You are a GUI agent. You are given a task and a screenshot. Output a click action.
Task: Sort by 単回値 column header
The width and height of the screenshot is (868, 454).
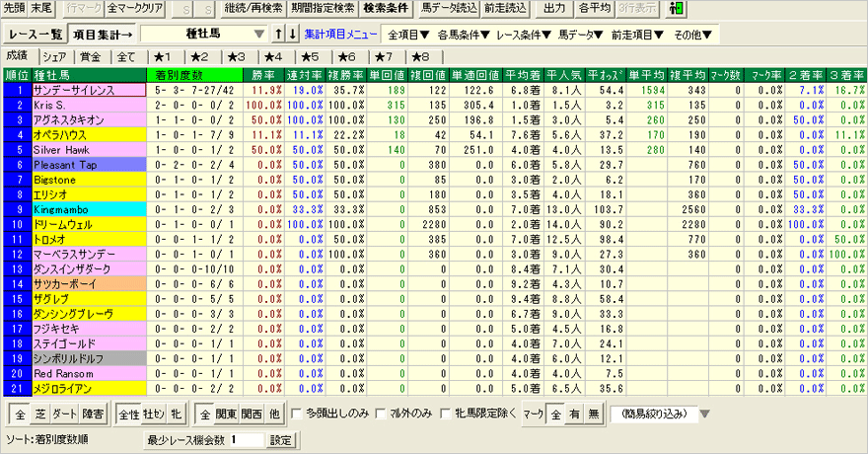click(x=387, y=75)
